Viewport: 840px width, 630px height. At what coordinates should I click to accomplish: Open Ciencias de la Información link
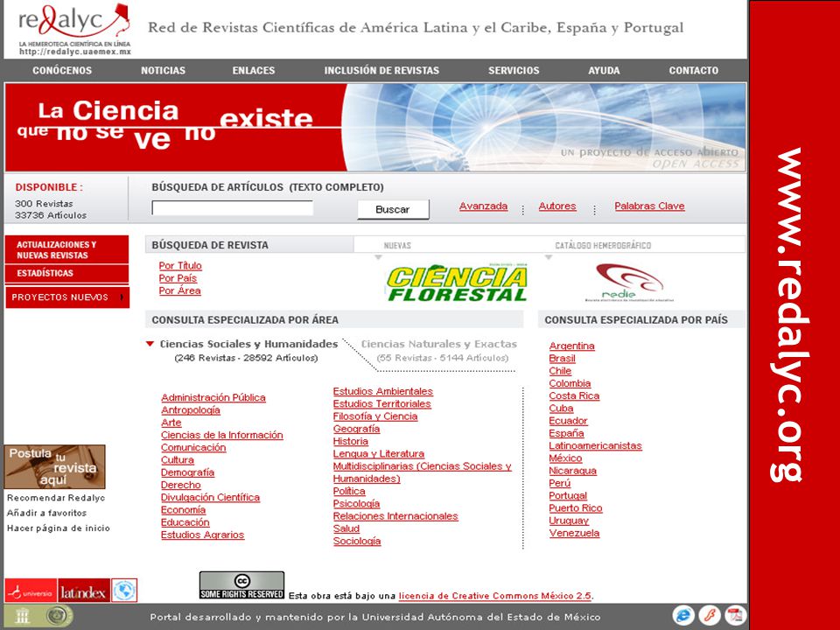pyautogui.click(x=221, y=435)
